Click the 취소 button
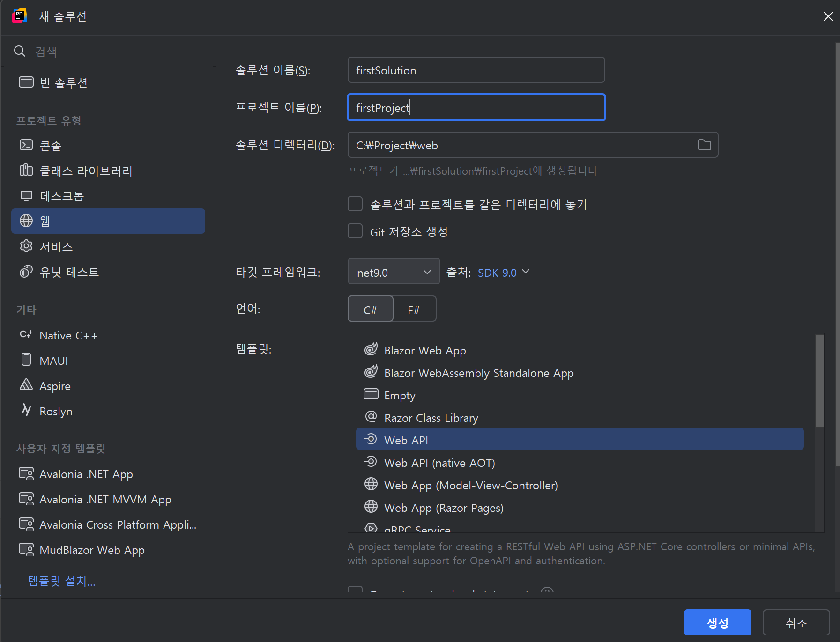Viewport: 840px width, 642px height. (796, 622)
